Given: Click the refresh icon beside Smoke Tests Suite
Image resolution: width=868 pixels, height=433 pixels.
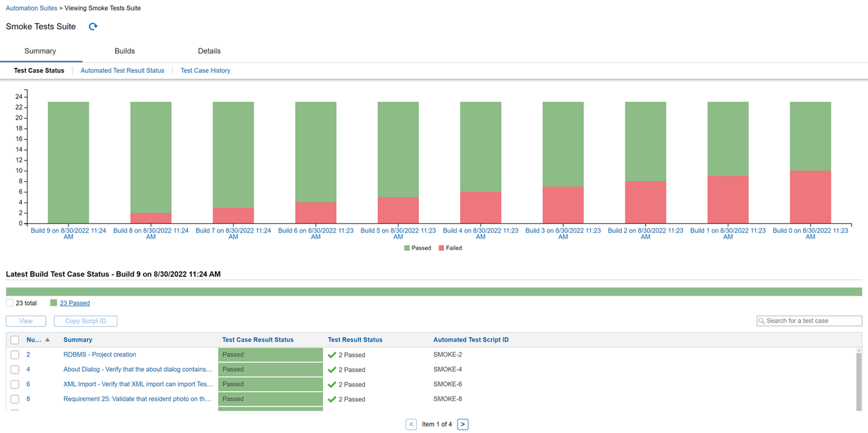Looking at the screenshot, I should (93, 27).
